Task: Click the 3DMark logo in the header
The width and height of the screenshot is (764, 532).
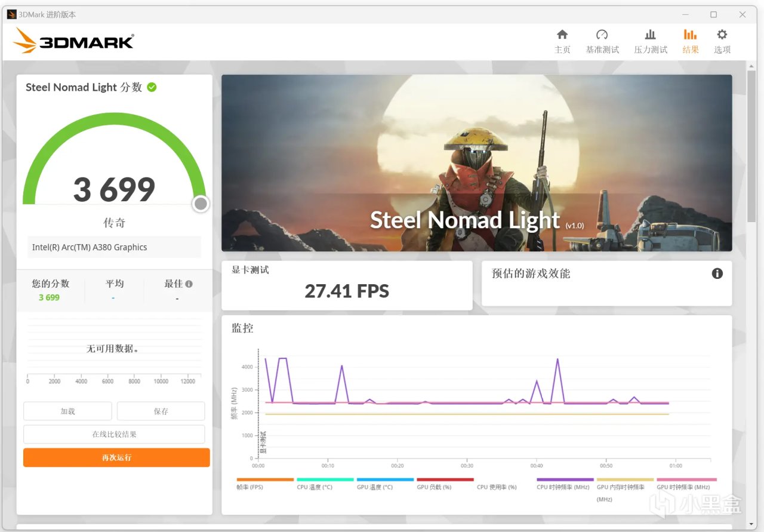Action: click(73, 41)
